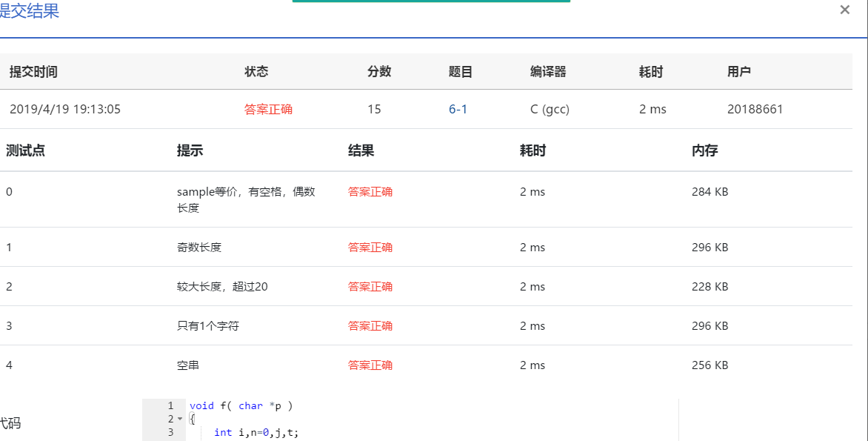Viewport: 868px width, 441px height.
Task: Select the 状态 column header
Action: pyautogui.click(x=256, y=71)
